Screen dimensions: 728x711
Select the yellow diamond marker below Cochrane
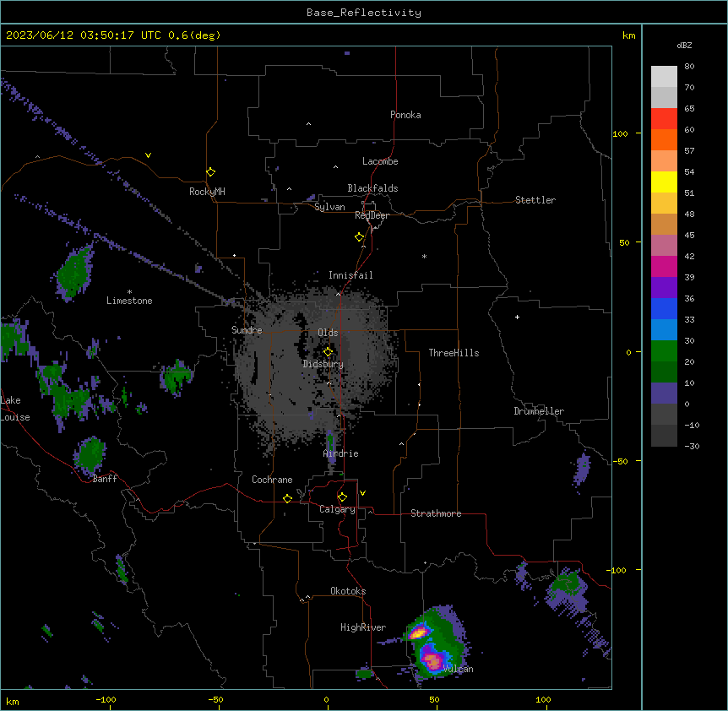(287, 498)
